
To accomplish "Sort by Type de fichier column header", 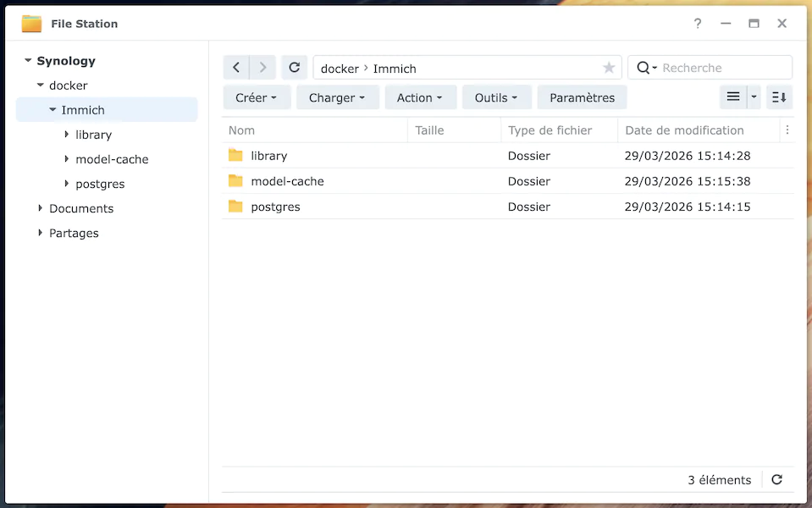I will (560, 130).
